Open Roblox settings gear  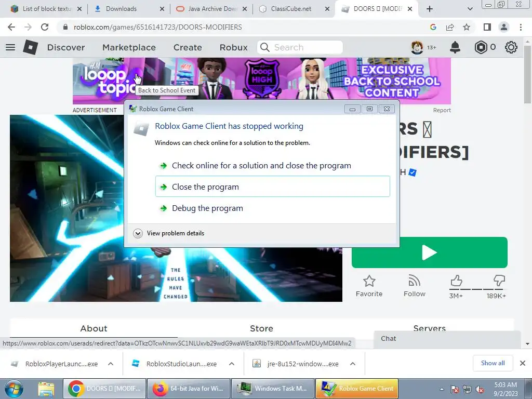[511, 47]
